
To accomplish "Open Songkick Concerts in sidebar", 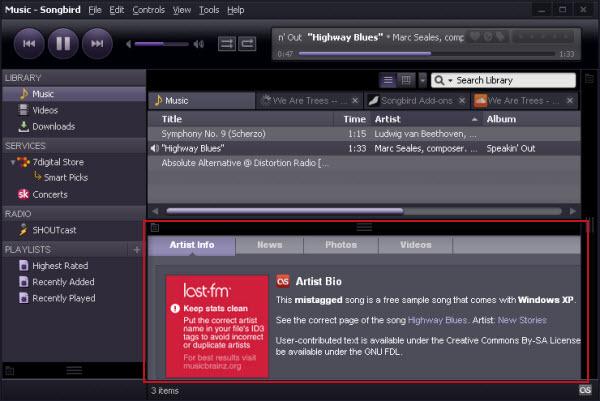I will (x=50, y=194).
